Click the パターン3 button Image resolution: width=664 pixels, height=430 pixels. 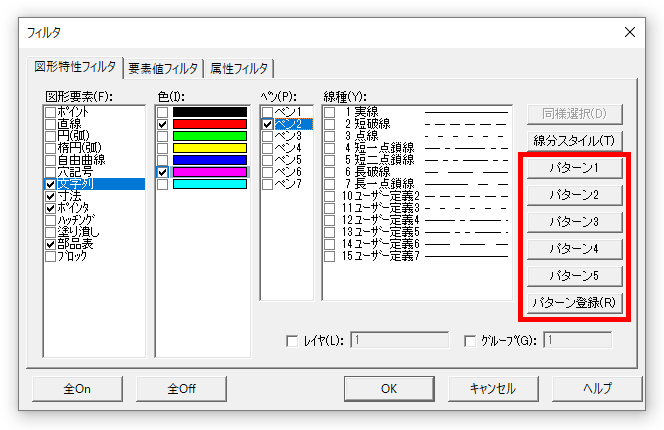[574, 222]
